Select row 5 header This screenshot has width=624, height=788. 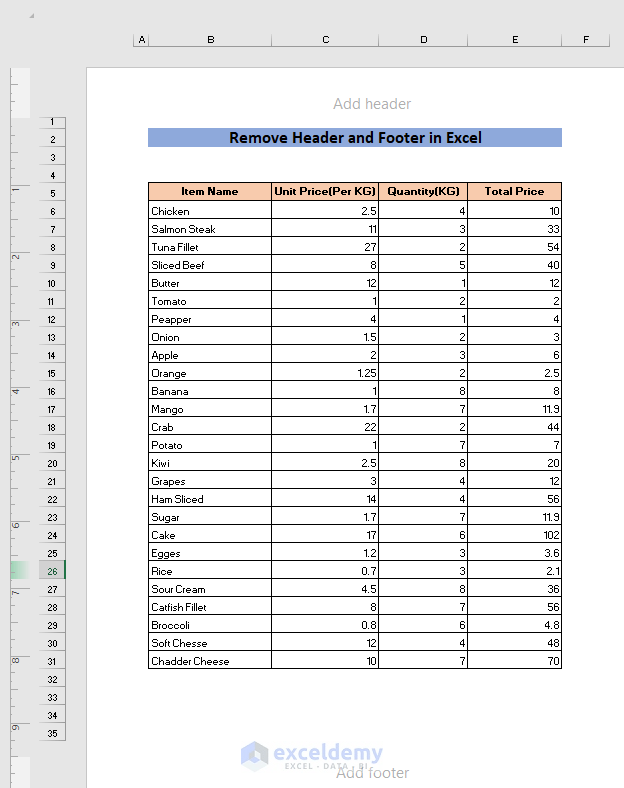coord(52,193)
